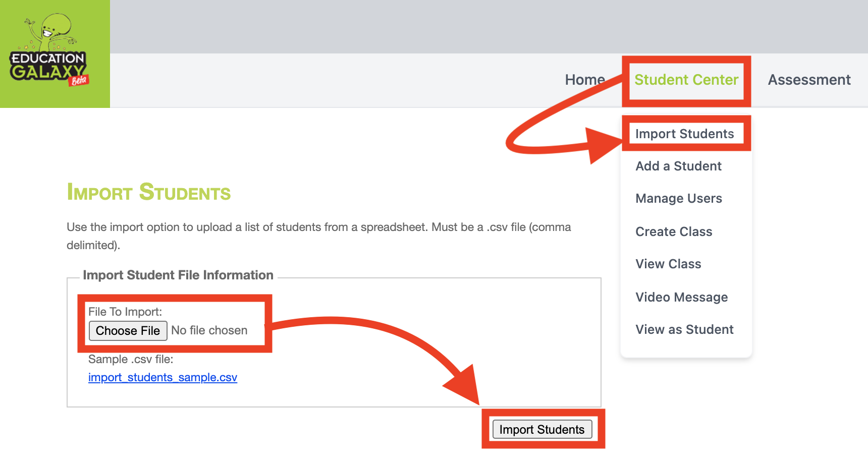Open the Assessment menu
This screenshot has height=468, width=868.
click(x=809, y=80)
